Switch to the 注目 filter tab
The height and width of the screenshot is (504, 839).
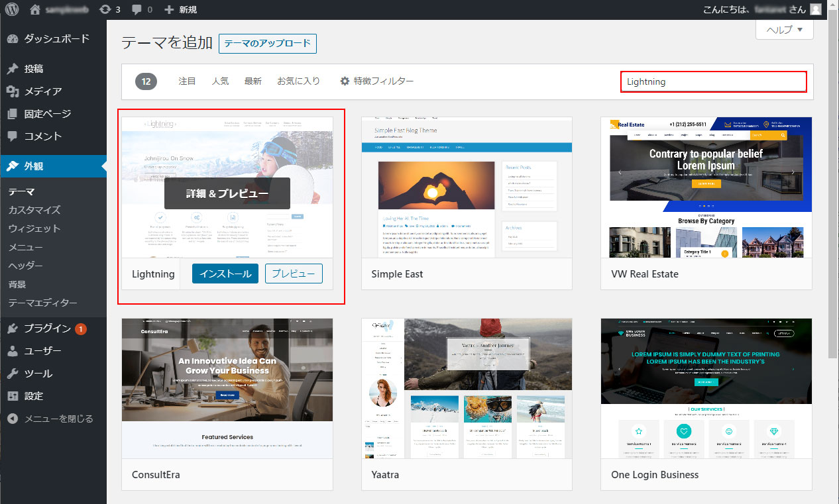[188, 81]
